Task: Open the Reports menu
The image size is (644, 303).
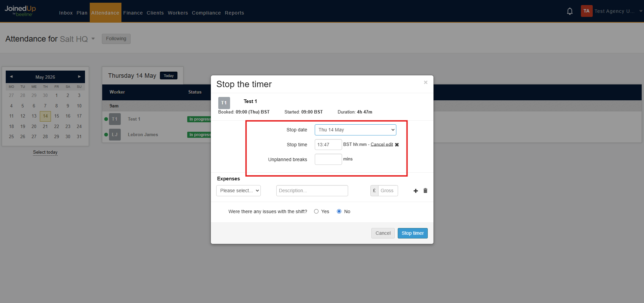Action: (x=234, y=13)
